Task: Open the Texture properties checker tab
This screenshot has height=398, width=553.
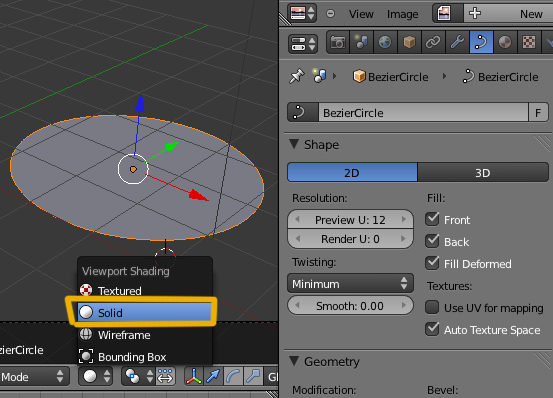Action: pos(529,43)
